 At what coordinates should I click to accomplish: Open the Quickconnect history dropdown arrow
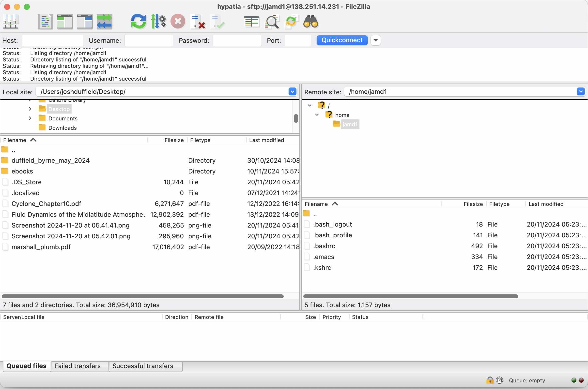click(375, 40)
